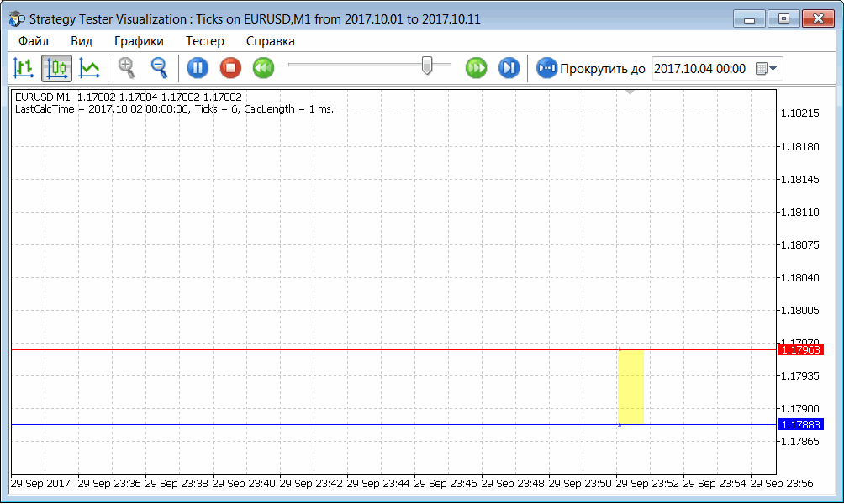Switch chart to line display mode
The height and width of the screenshot is (504, 844).
pos(89,68)
